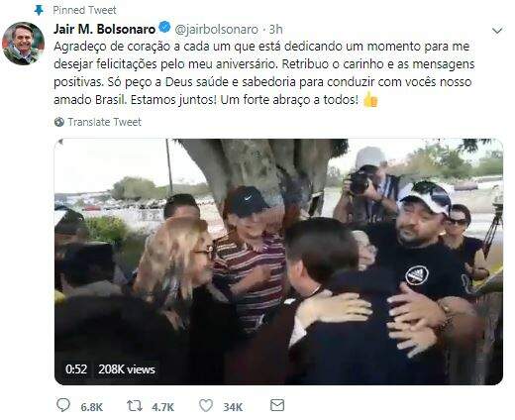Click the @jairbolsonaro handle

coord(216,30)
